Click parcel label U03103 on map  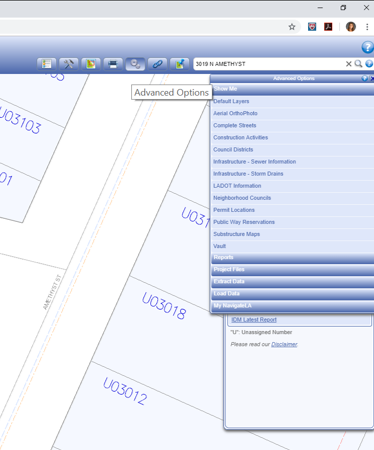click(x=21, y=120)
